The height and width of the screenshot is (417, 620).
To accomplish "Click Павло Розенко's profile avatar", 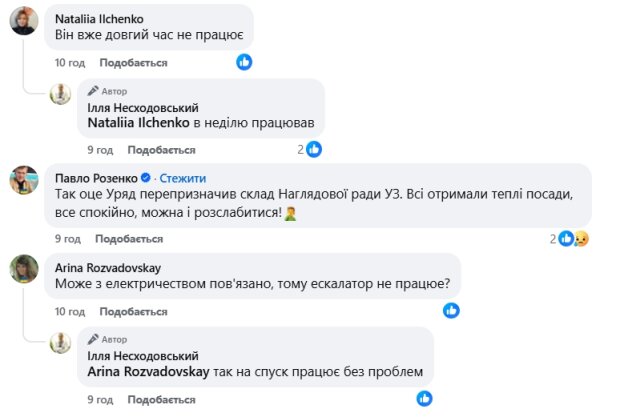I will 24,180.
